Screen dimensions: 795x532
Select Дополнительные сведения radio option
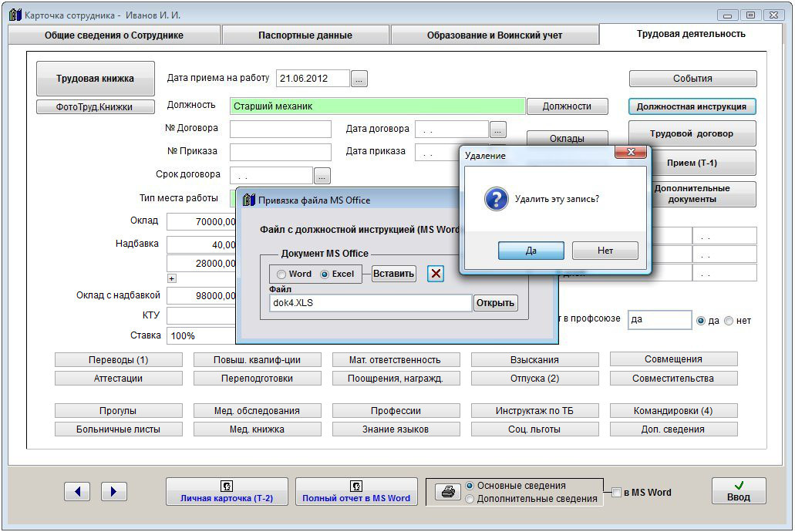coord(470,499)
